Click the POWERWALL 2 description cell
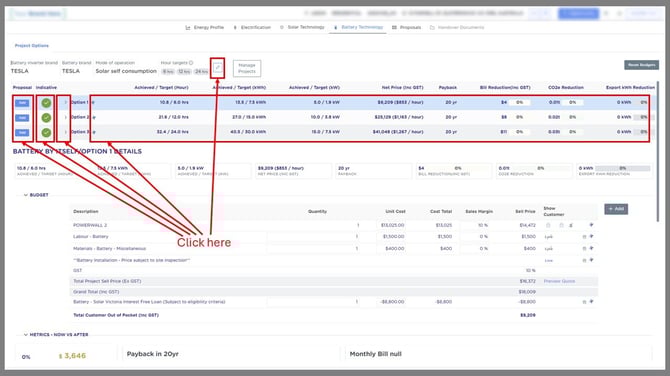 point(90,225)
